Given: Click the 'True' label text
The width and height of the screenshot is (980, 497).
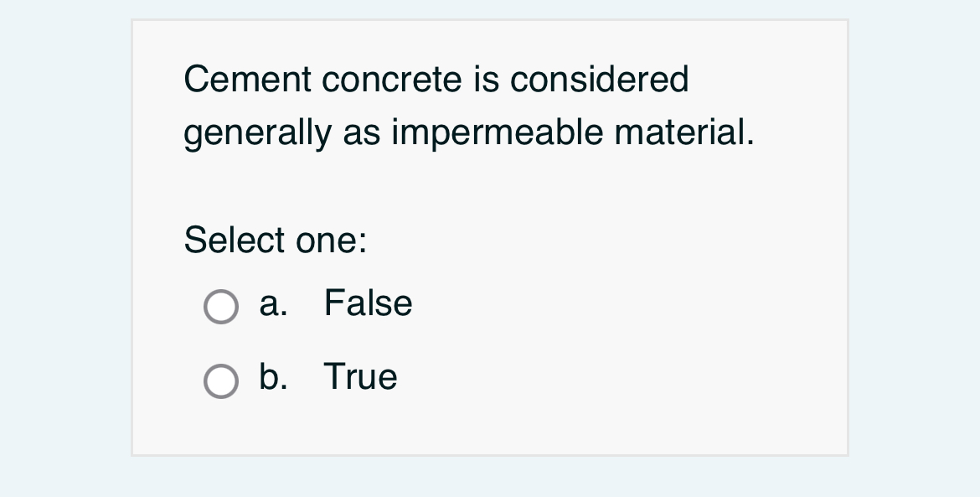Looking at the screenshot, I should click(x=360, y=376).
